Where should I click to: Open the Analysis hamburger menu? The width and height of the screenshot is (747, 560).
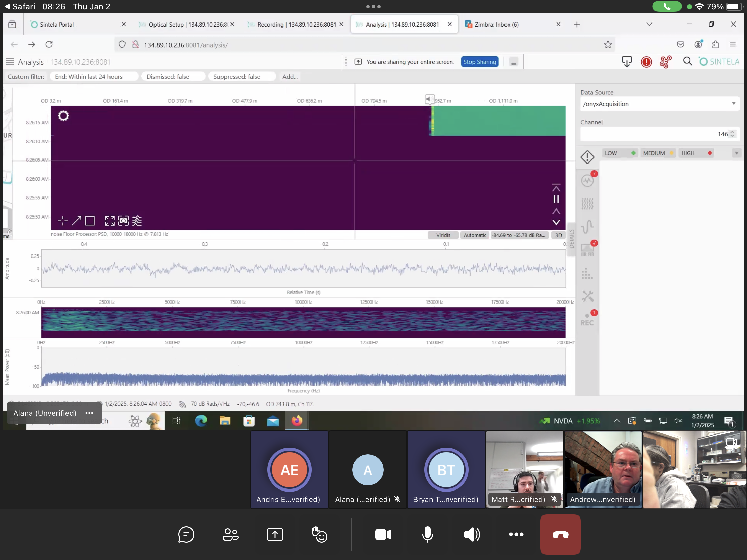(10, 62)
